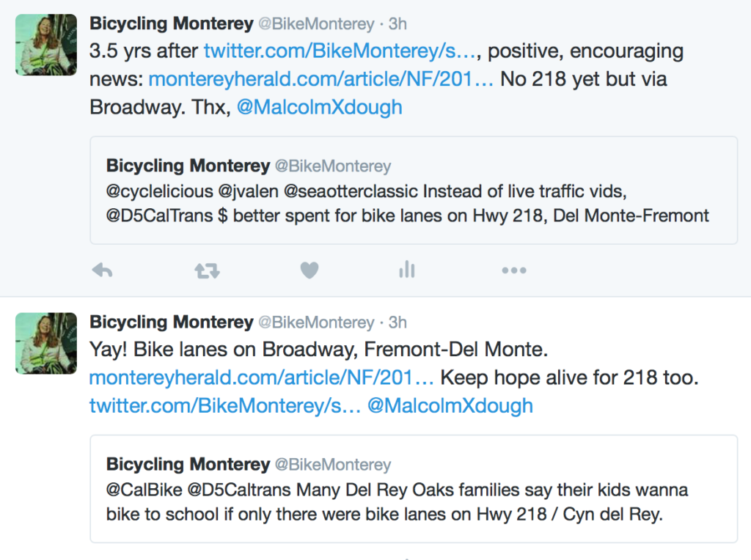Click the 3h timestamp on the first tweet
Viewport: 751px width, 560px height.
point(398,24)
